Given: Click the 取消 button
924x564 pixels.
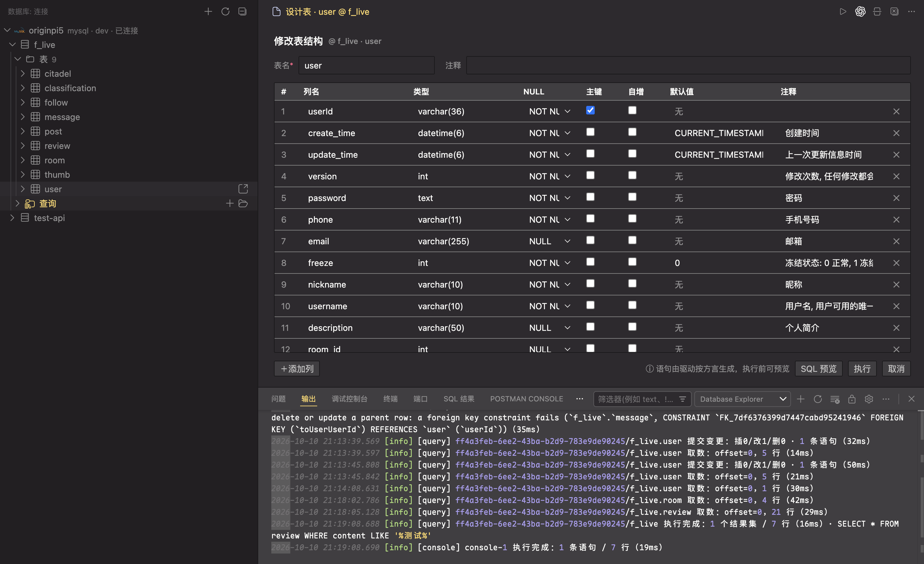Looking at the screenshot, I should point(896,369).
